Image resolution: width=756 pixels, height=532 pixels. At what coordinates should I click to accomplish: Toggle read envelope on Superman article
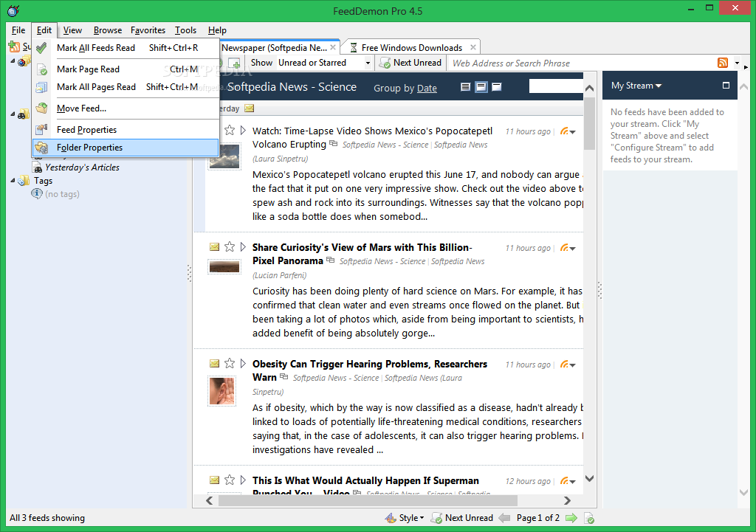215,480
